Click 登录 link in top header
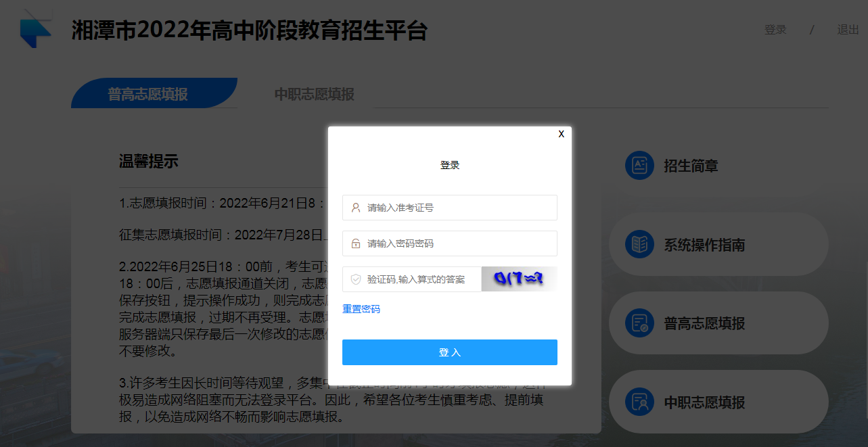The image size is (868, 447). tap(775, 30)
